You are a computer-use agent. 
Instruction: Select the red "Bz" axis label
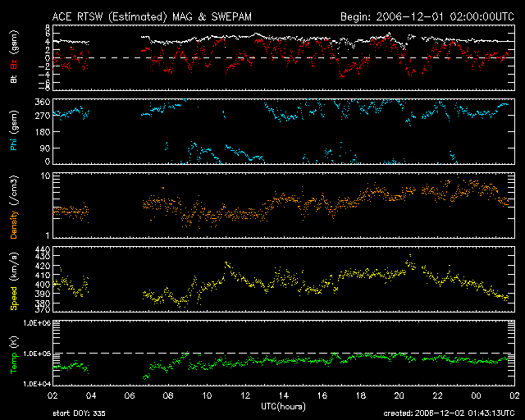click(14, 64)
